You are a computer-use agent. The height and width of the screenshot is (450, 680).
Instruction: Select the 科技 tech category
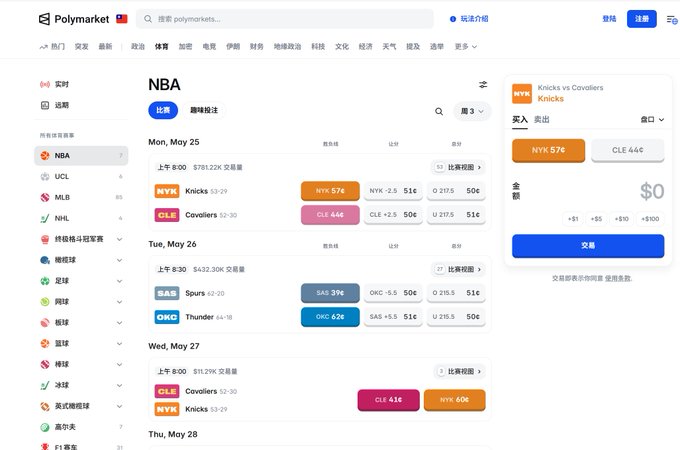click(x=318, y=46)
